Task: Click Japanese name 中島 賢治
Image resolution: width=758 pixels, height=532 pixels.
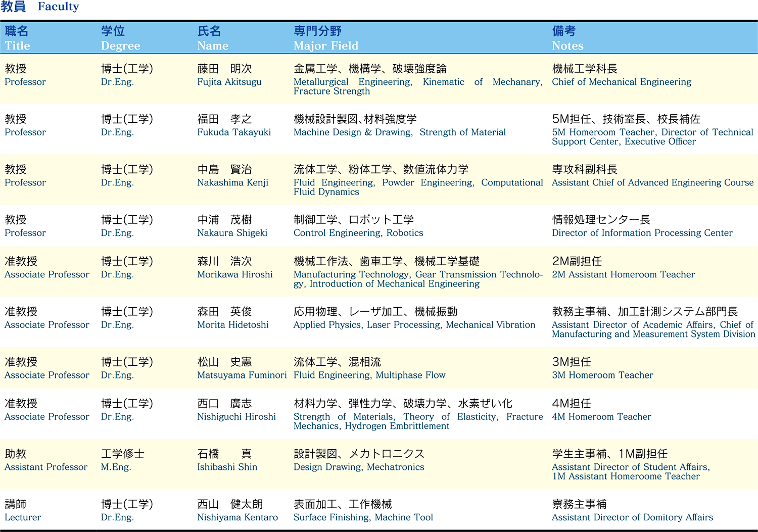Action: tap(224, 170)
